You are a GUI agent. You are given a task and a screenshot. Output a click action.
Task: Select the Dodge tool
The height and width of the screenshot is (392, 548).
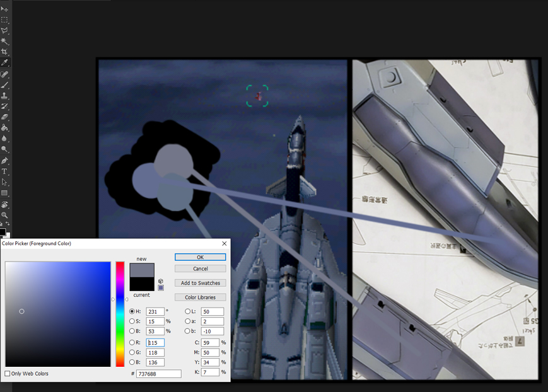(x=4, y=149)
